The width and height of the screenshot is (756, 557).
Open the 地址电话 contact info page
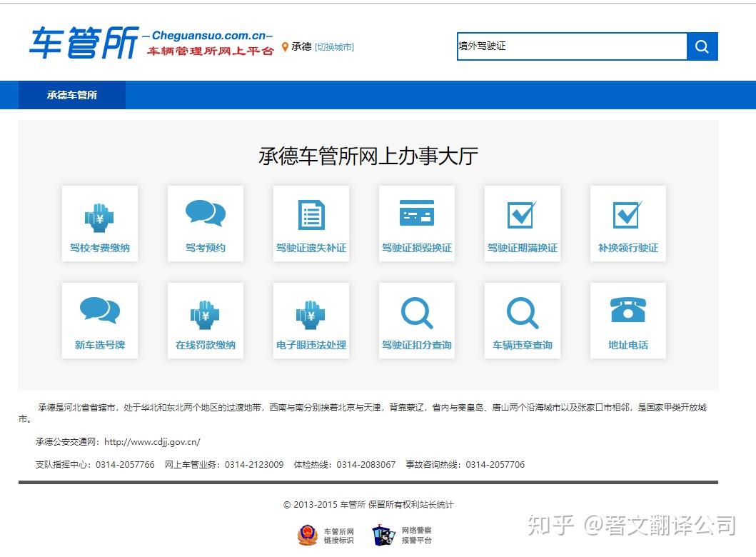pos(628,320)
